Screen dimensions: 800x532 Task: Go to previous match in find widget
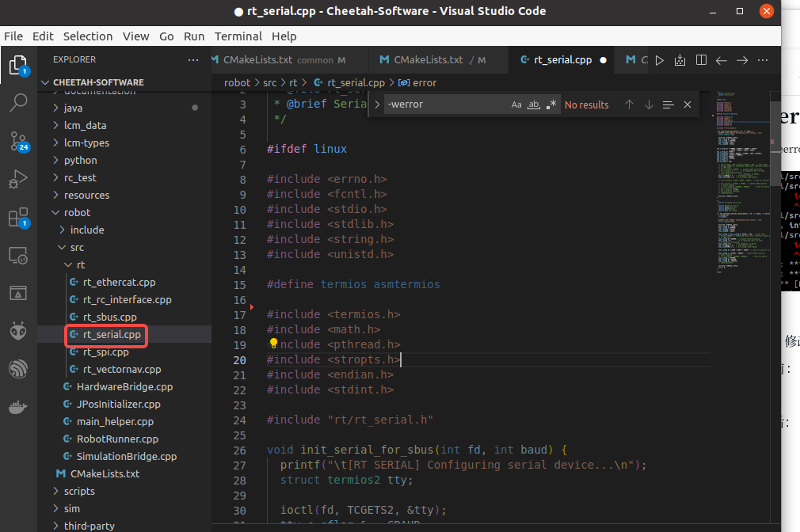[x=629, y=104]
